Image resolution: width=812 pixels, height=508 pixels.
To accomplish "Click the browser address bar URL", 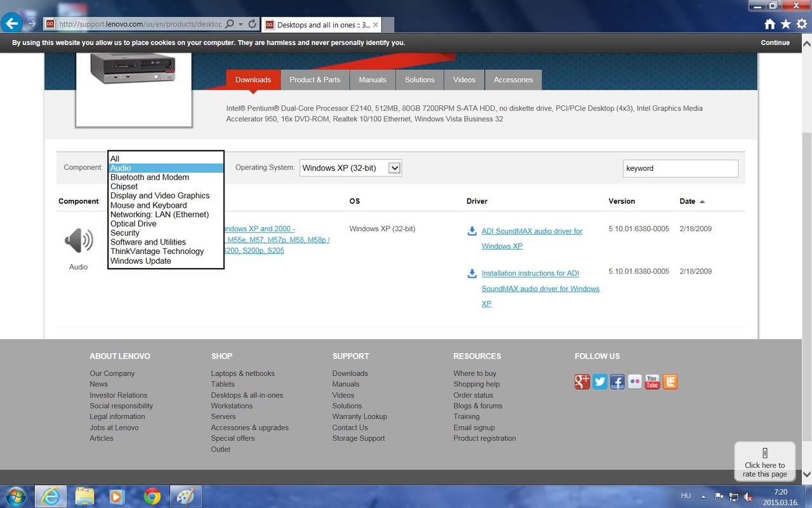I will pyautogui.click(x=140, y=24).
